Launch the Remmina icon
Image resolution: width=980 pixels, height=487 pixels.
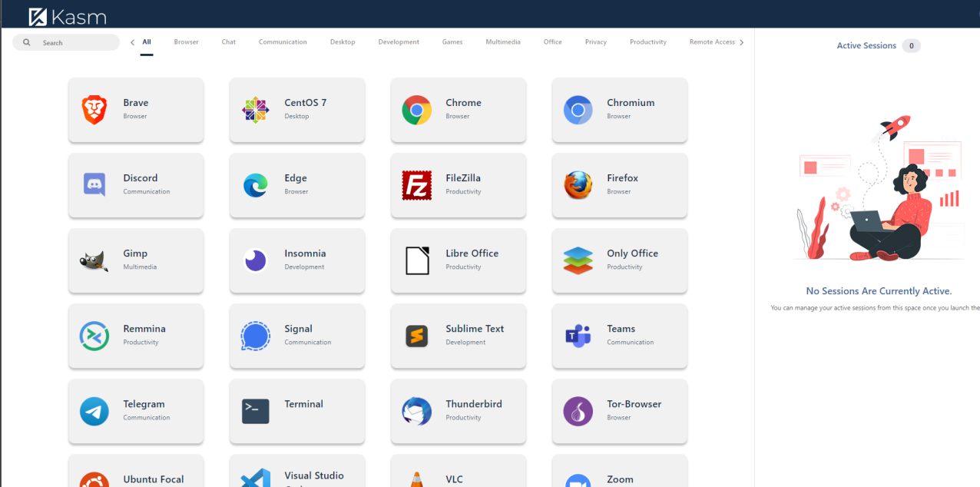[94, 336]
